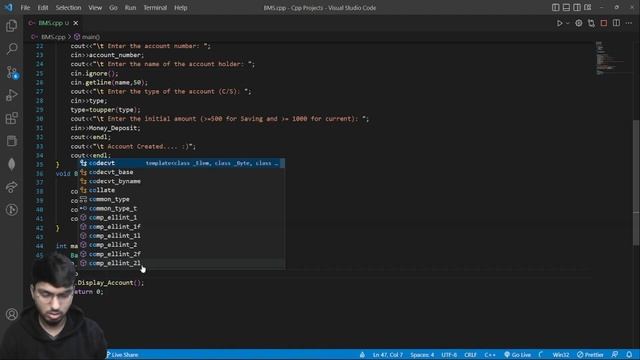Select the BMS.cpp editor tab

click(x=53, y=23)
